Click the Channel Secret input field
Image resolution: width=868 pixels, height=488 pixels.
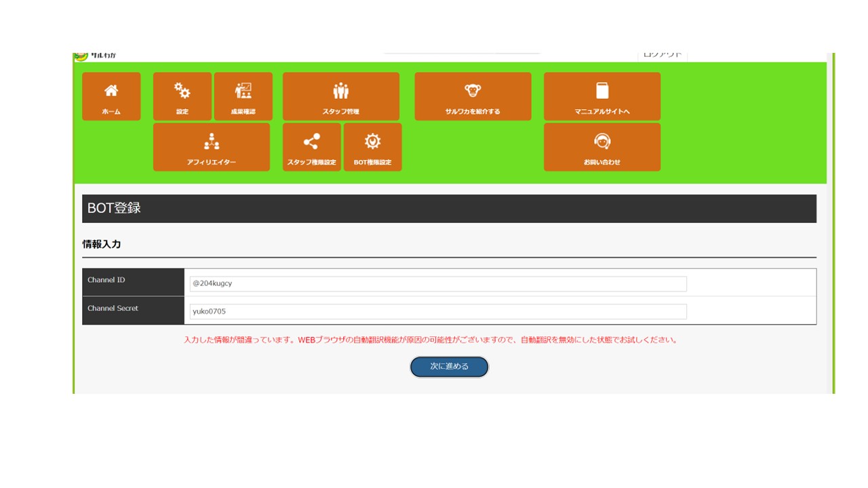(x=438, y=312)
